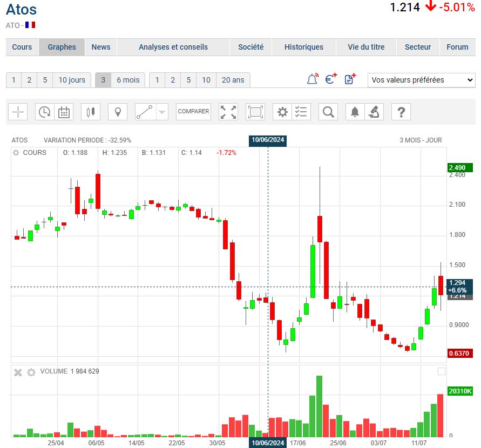Click the magnifying glass search icon
Screen dimensions: 481x448
[x=328, y=112]
